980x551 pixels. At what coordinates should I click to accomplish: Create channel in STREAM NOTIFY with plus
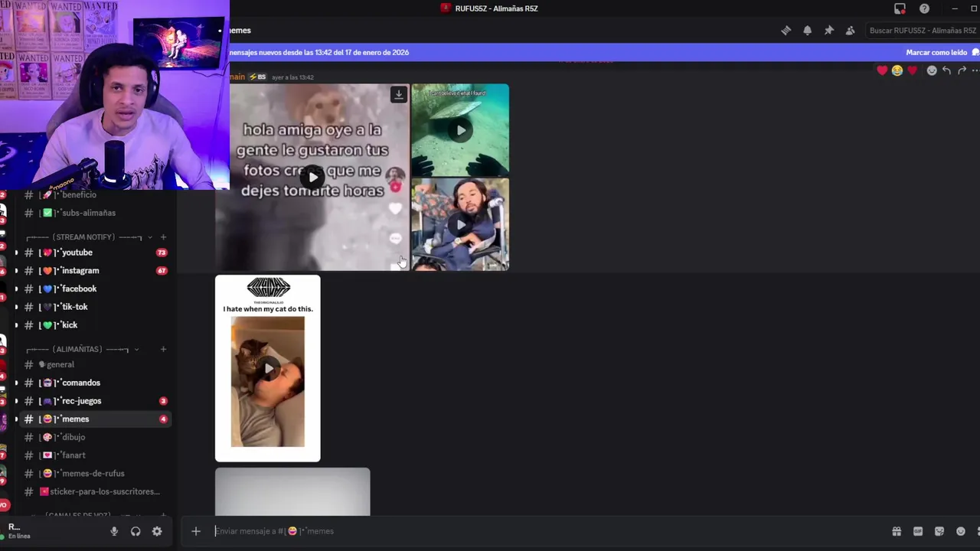click(x=163, y=237)
